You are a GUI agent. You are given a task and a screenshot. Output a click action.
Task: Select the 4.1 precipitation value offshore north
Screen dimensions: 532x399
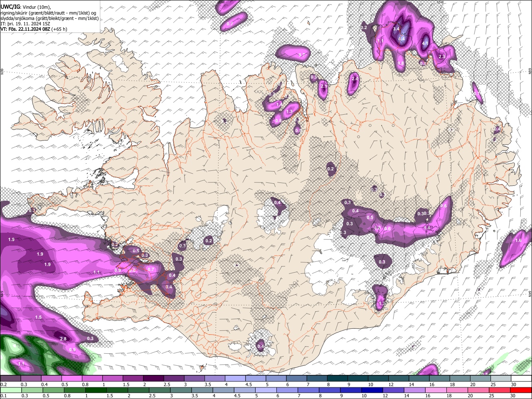tap(425, 43)
